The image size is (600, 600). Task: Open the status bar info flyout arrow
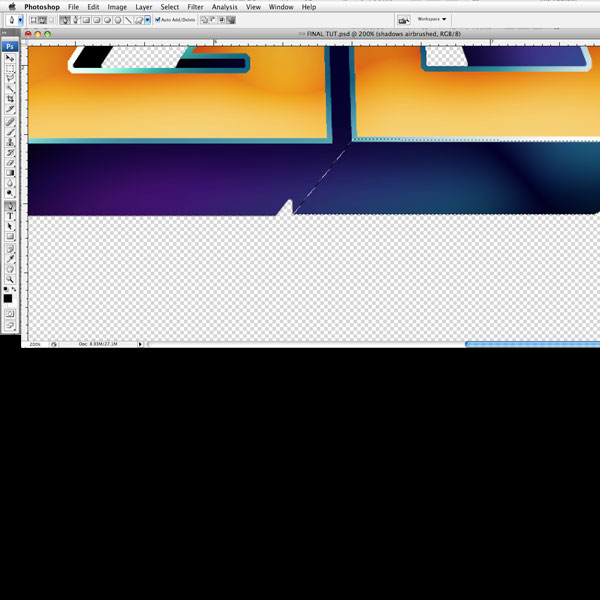click(140, 344)
